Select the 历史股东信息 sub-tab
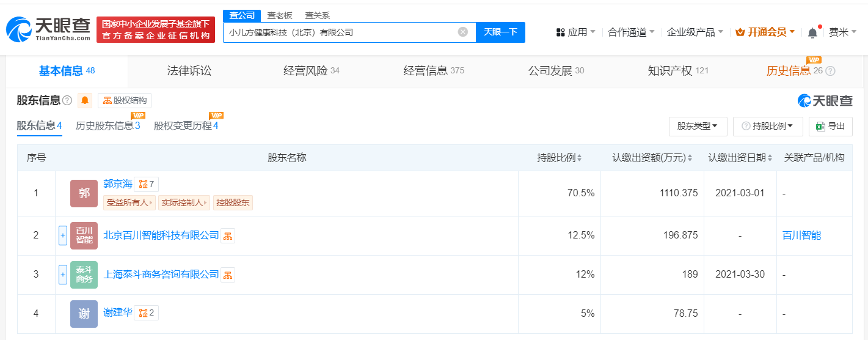The width and height of the screenshot is (868, 340). click(108, 125)
